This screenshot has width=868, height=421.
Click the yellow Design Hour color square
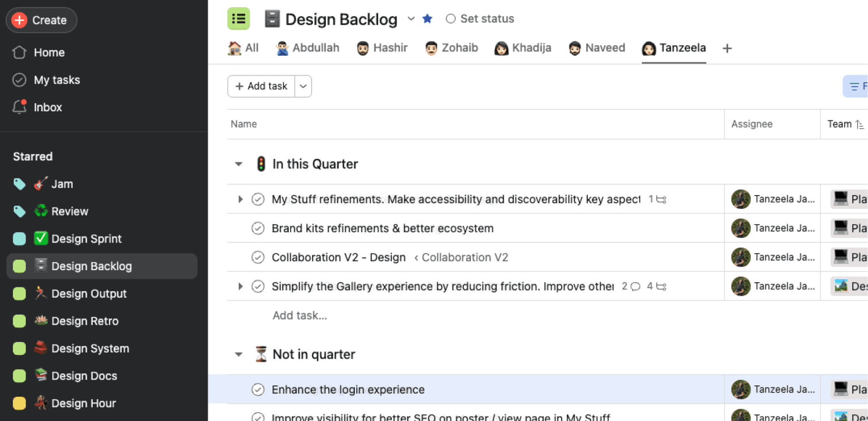(x=20, y=403)
